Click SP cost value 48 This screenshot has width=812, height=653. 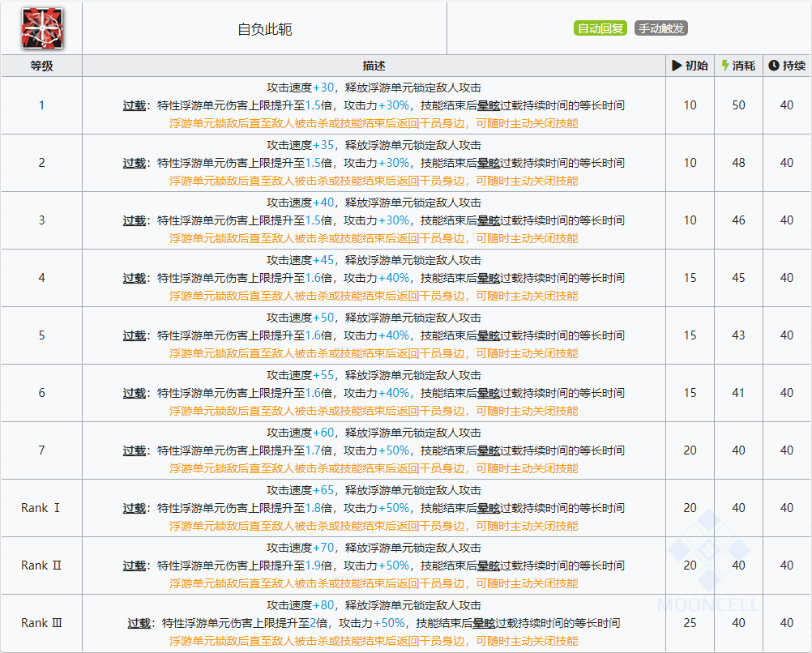pos(738,163)
